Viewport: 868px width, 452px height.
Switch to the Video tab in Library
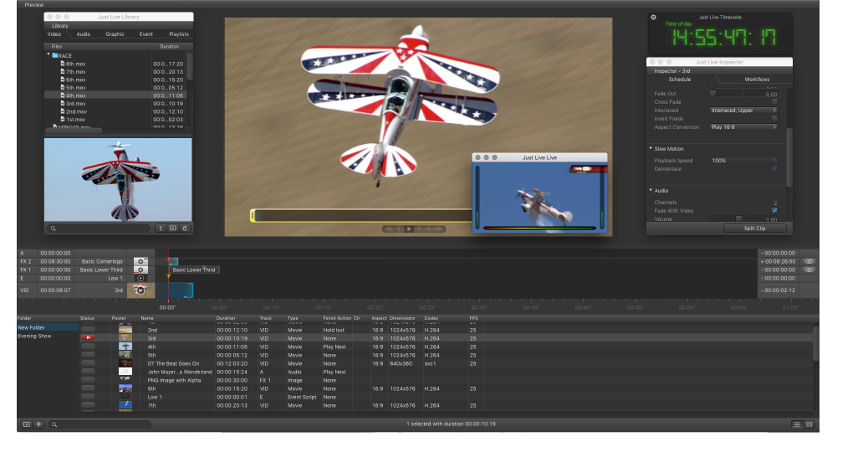54,33
